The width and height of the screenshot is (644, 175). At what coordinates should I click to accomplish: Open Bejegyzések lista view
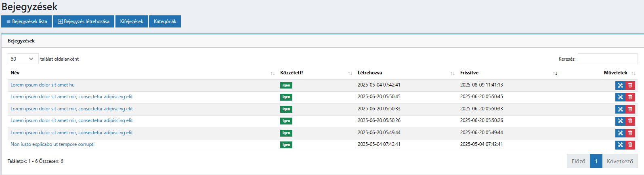pyautogui.click(x=27, y=21)
